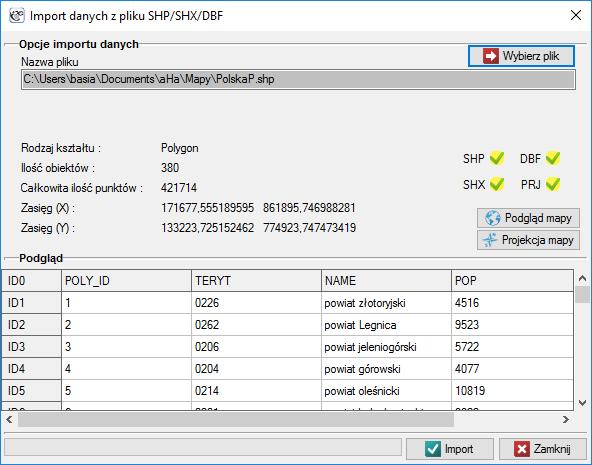Open Projekcja mapy settings
The image size is (592, 465).
[528, 240]
